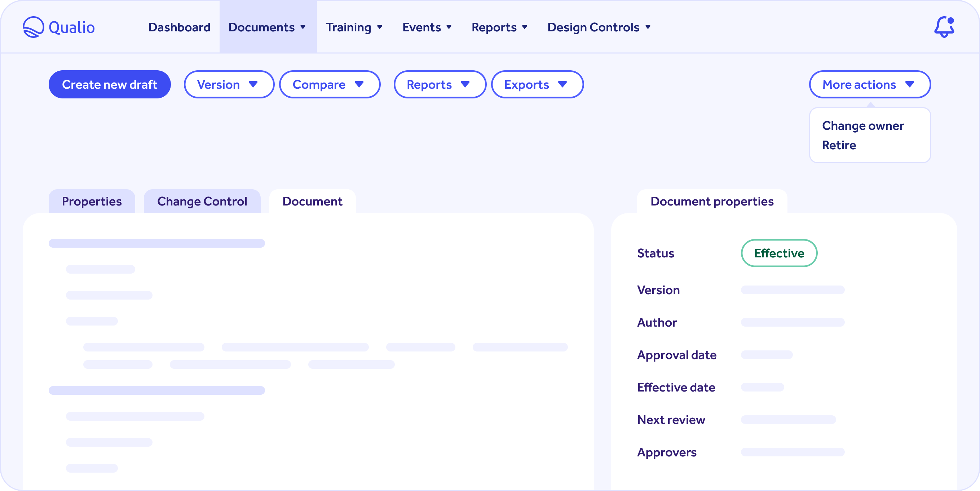Expand the Documents menu chevron
This screenshot has width=980, height=491.
click(303, 28)
